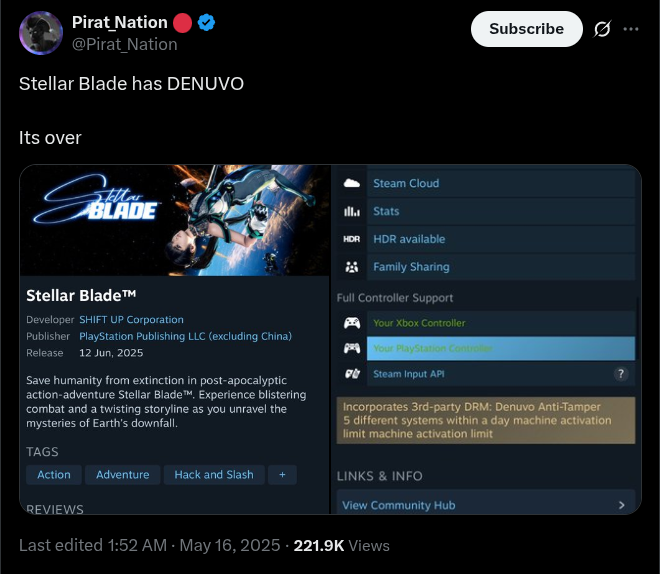The image size is (660, 574).
Task: Open the SHIFT UP Corporation developer link
Action: pos(131,319)
